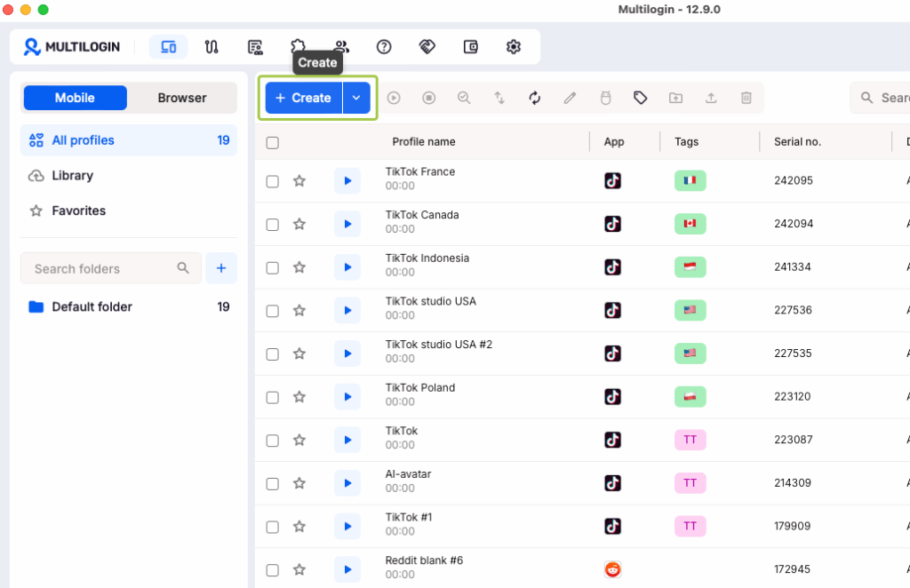Click the TikTok app icon for TikTok Poland

pyautogui.click(x=613, y=397)
